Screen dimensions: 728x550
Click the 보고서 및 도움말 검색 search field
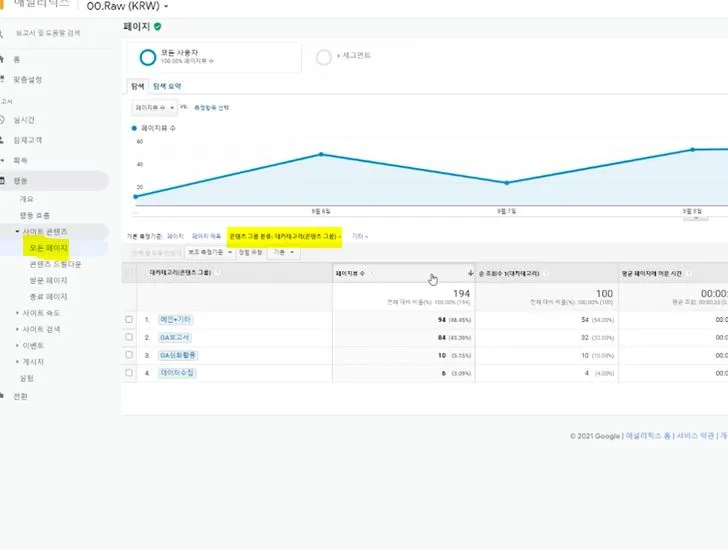pos(48,33)
